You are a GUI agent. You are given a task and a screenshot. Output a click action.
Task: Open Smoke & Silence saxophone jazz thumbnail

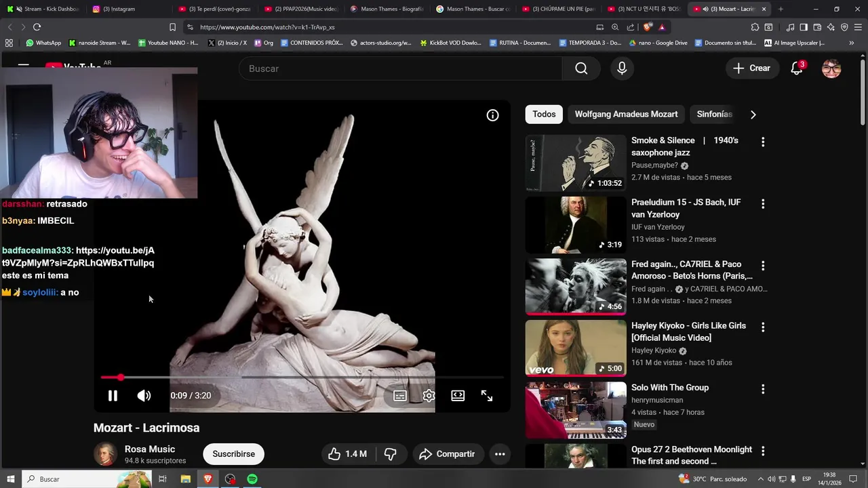[576, 163]
